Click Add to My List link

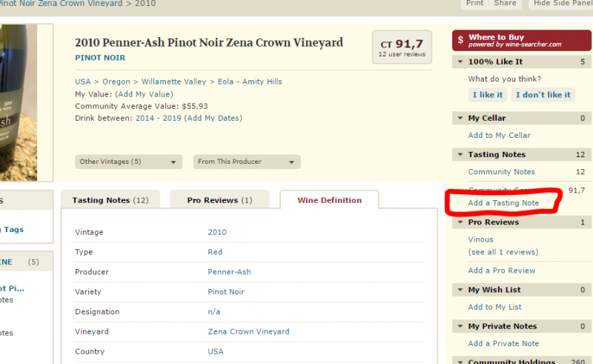pos(494,307)
